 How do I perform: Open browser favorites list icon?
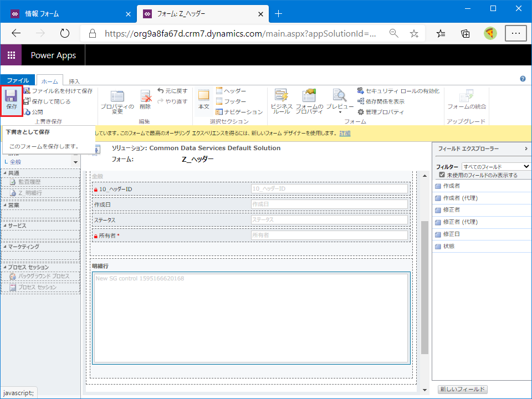coord(441,33)
